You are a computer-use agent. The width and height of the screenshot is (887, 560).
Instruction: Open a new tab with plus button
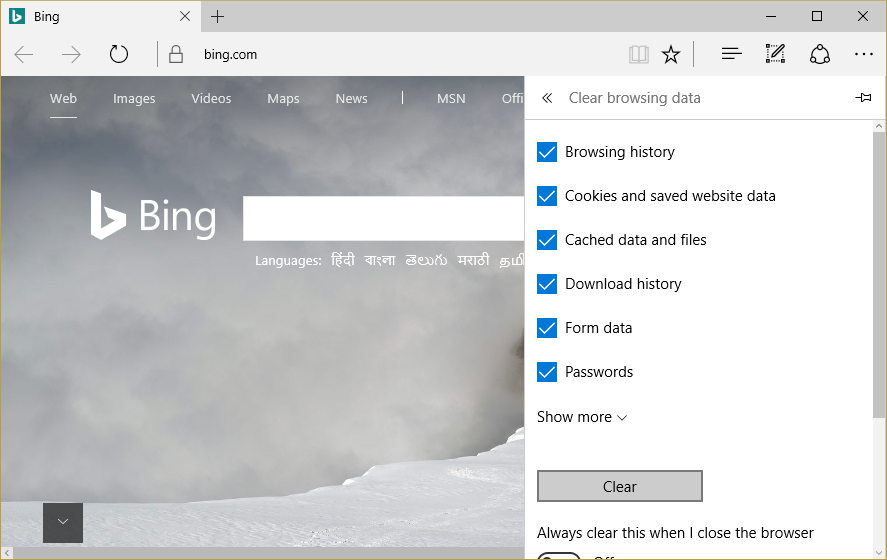(218, 16)
